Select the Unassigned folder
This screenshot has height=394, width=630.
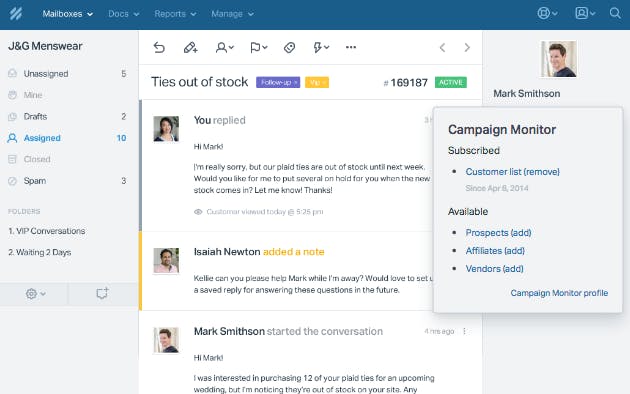point(69,73)
